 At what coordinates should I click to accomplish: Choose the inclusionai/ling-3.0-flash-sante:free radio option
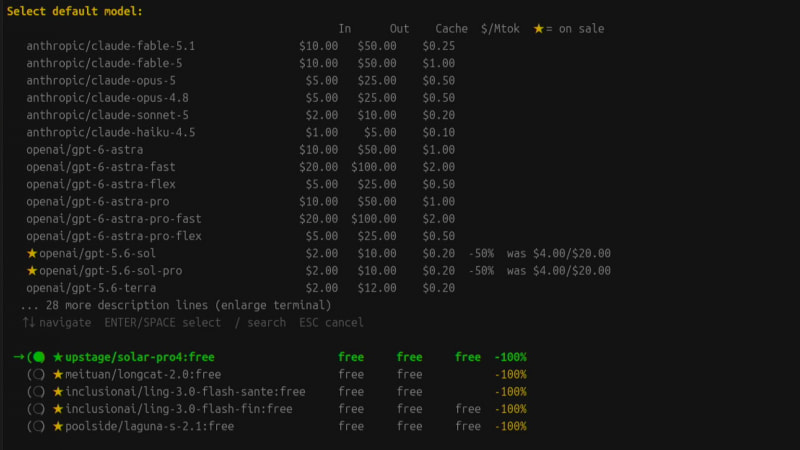(x=37, y=392)
